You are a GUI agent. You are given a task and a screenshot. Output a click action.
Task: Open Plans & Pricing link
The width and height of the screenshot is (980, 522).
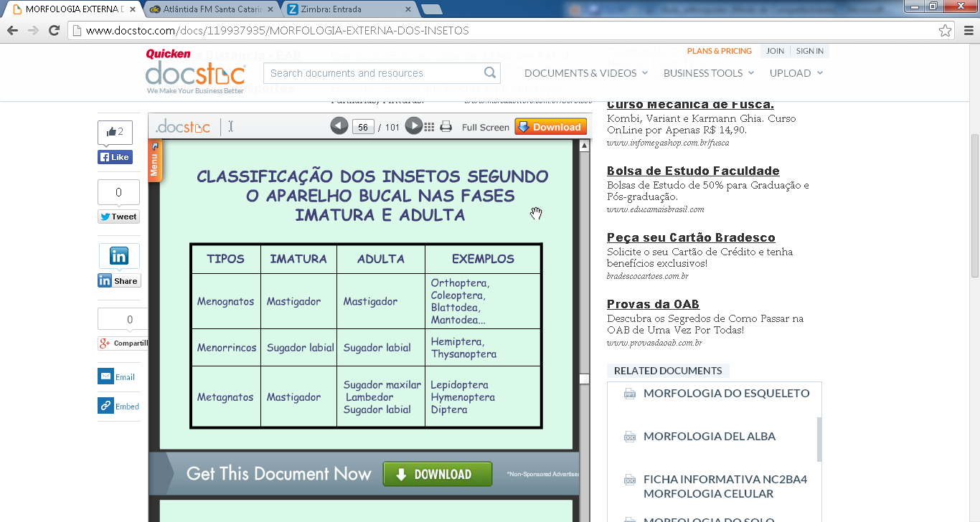(720, 51)
